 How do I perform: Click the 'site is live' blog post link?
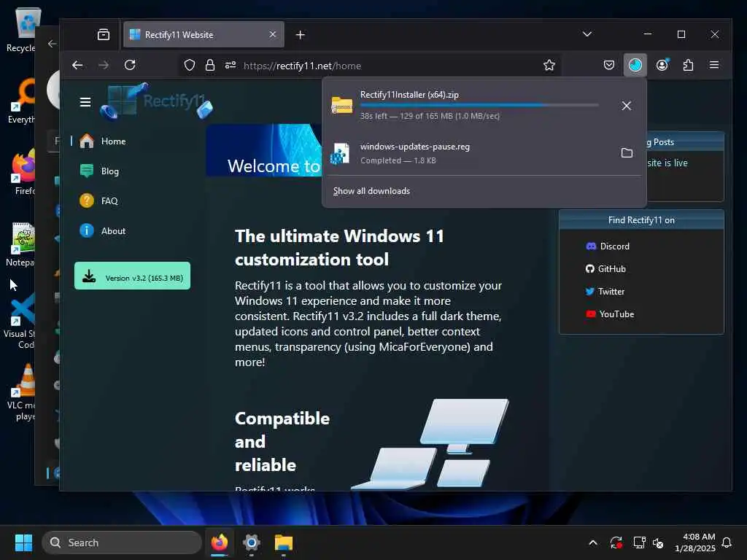pyautogui.click(x=667, y=163)
